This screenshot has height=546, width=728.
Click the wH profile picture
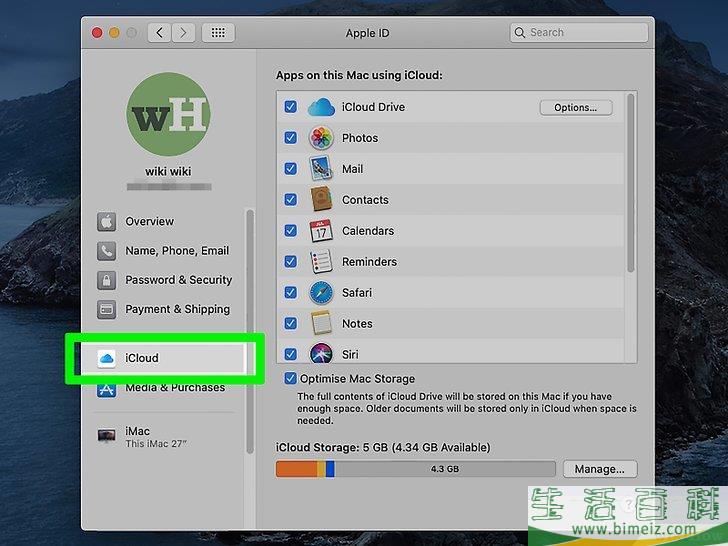pos(169,114)
